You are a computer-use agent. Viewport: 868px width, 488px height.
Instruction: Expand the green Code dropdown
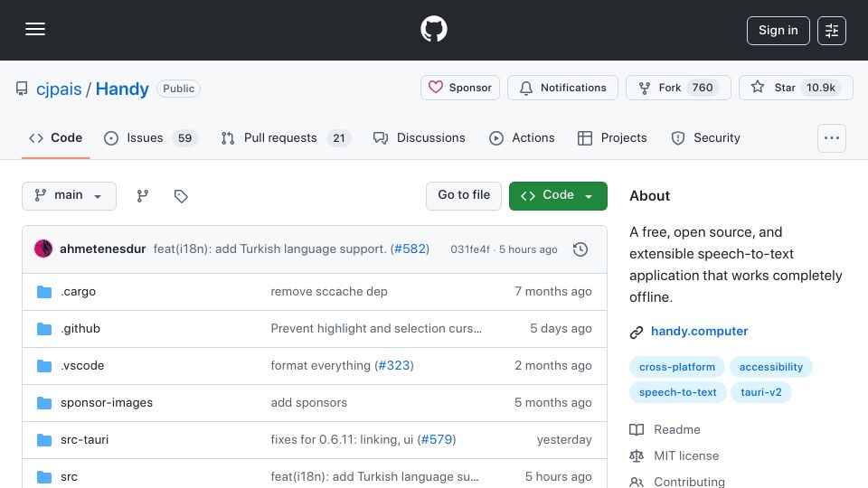558,196
